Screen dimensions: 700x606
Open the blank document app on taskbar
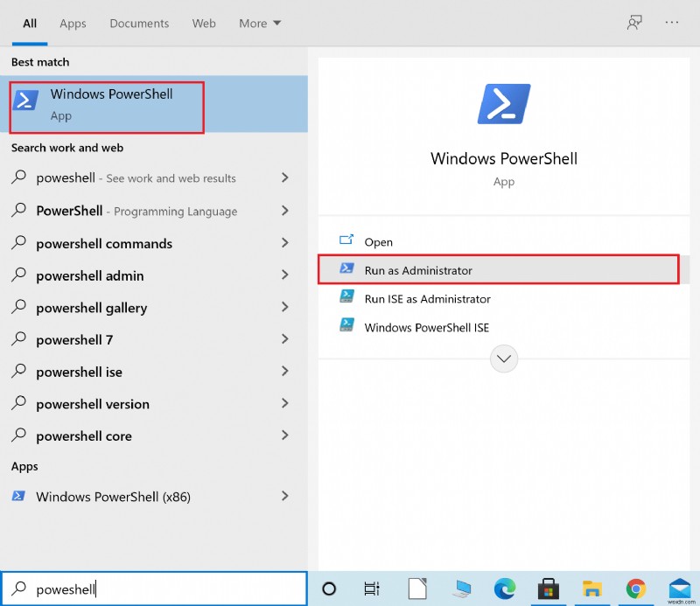click(417, 589)
